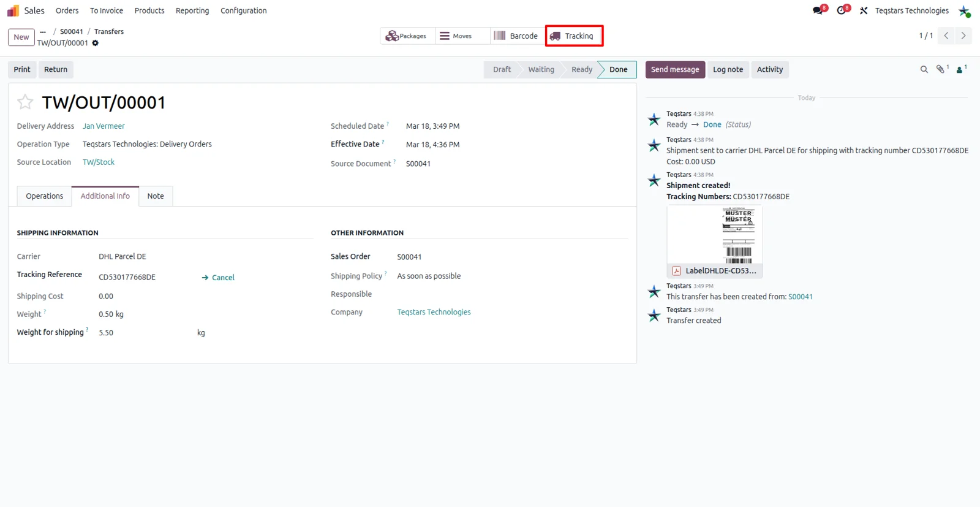Open the TW/Stock source location link

[99, 162]
